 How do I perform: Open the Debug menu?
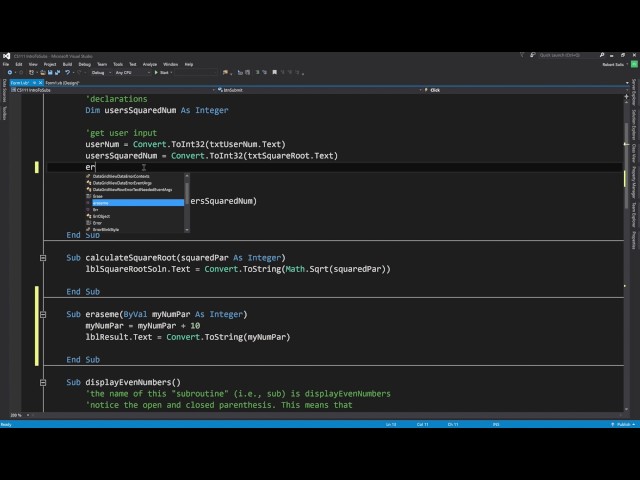(83, 64)
